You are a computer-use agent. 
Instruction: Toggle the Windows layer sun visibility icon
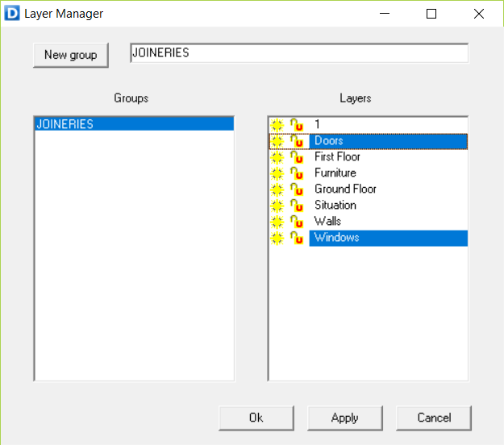click(x=277, y=238)
